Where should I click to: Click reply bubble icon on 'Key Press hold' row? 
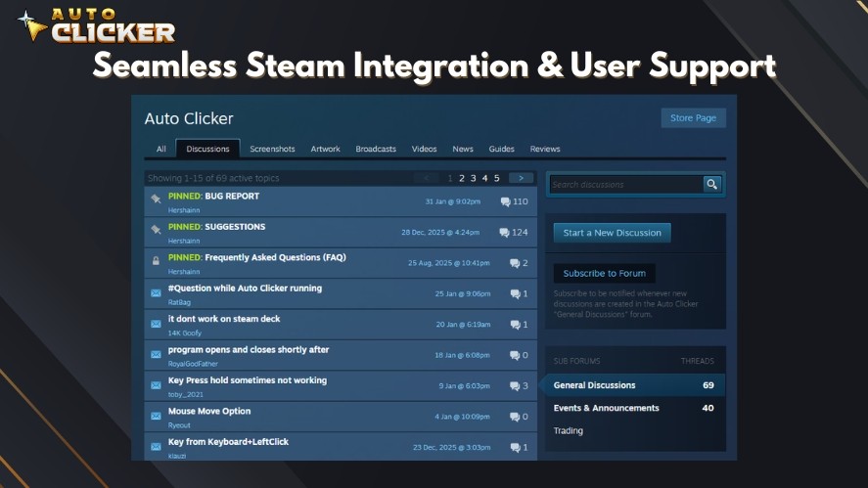coord(515,386)
